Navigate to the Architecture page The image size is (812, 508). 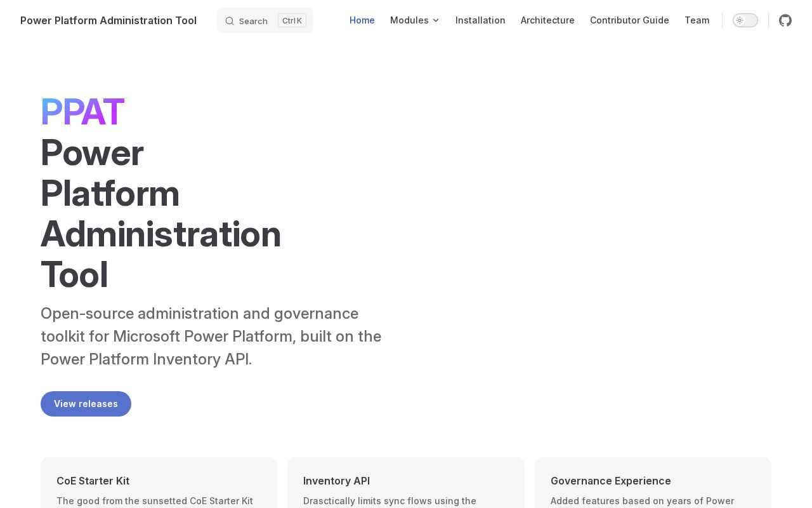(x=547, y=20)
